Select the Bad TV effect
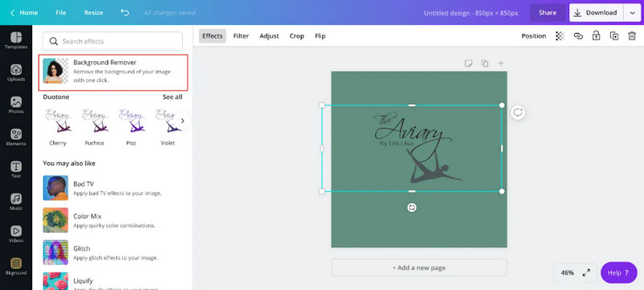The width and height of the screenshot is (644, 290). coord(114,188)
